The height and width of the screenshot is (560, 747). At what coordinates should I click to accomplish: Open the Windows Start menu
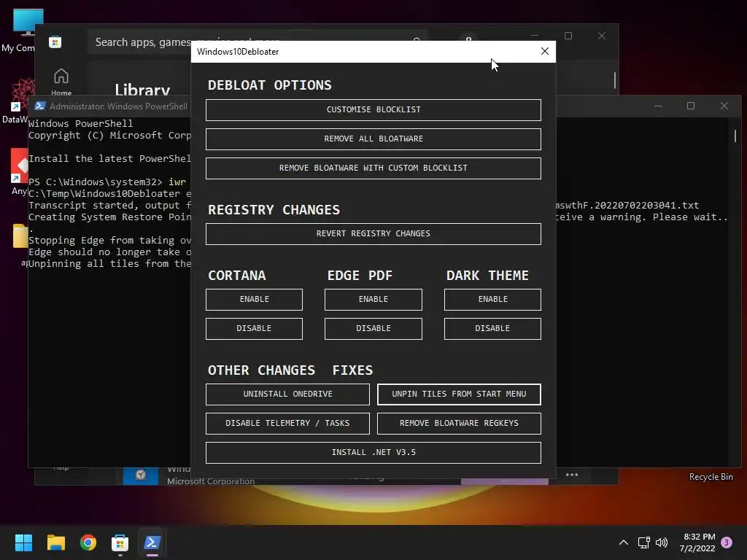point(23,542)
